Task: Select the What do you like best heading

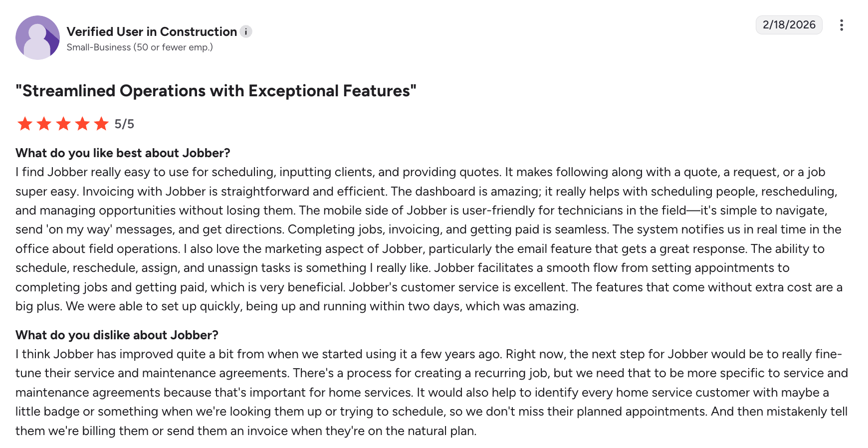Action: coord(123,153)
